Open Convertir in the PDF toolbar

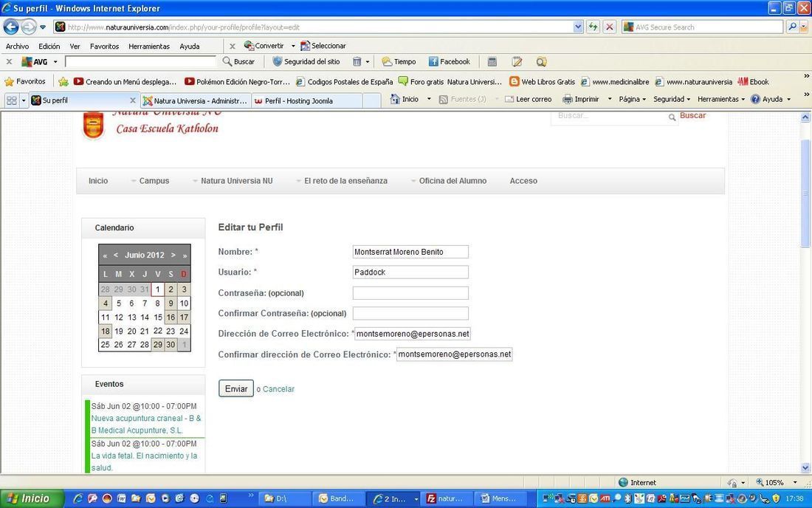pos(264,46)
